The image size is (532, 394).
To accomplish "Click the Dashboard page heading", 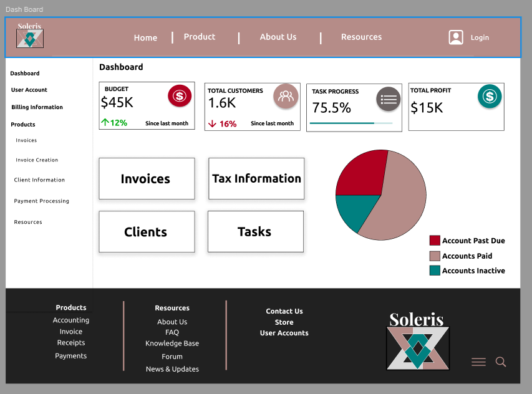I will click(x=121, y=67).
